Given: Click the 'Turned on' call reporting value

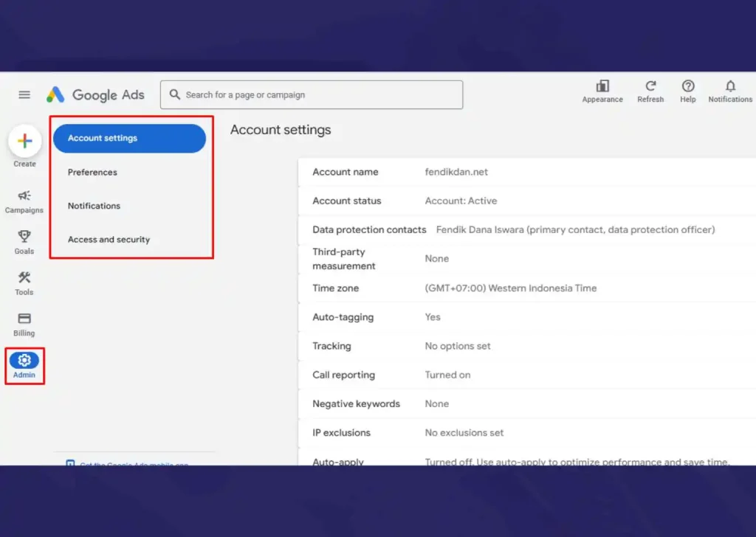Looking at the screenshot, I should [x=447, y=375].
